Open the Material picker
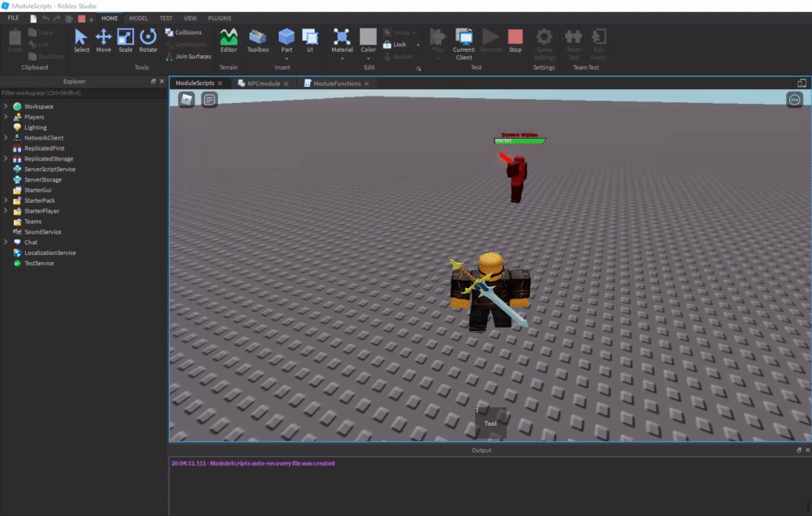 coord(342,41)
